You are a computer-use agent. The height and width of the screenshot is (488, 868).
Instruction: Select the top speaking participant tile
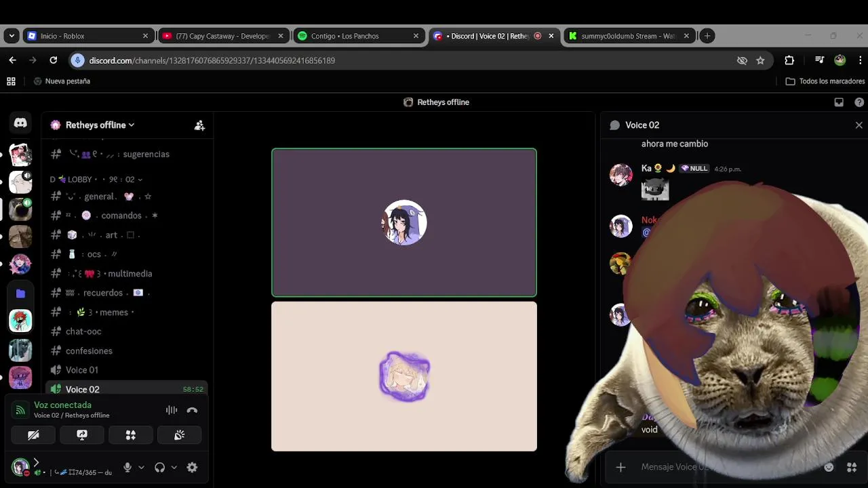point(404,223)
